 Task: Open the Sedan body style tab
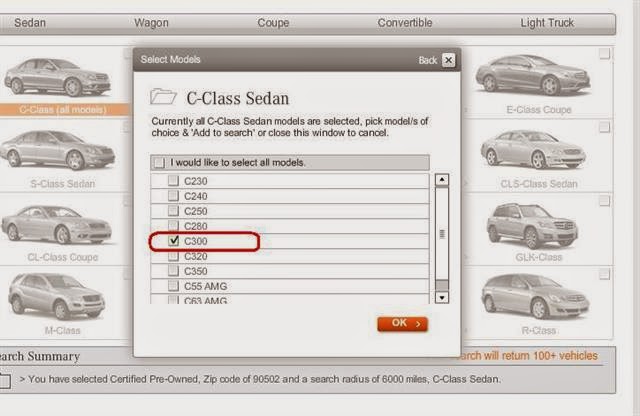coord(30,23)
